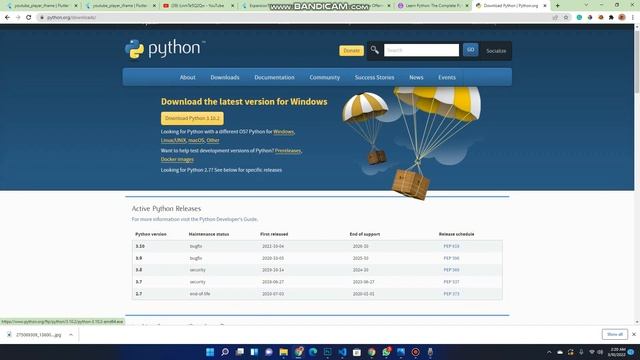This screenshot has height=360, width=640.
Task: Close the Download Python tab
Action: click(x=544, y=6)
